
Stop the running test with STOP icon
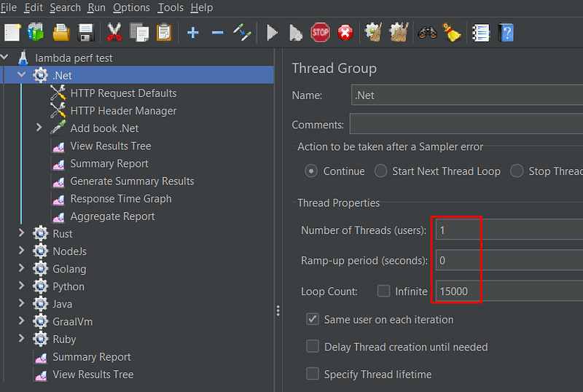click(320, 33)
